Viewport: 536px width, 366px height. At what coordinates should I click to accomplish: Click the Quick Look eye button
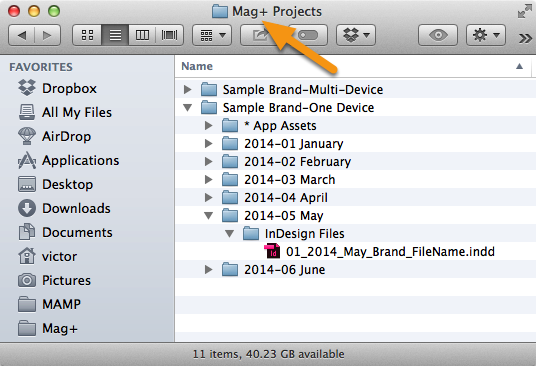click(x=438, y=35)
